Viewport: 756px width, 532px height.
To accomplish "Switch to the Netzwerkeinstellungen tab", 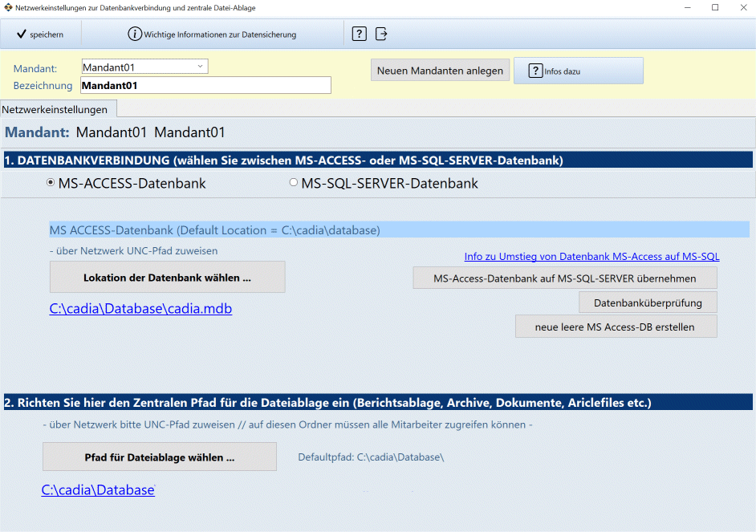I will [59, 109].
